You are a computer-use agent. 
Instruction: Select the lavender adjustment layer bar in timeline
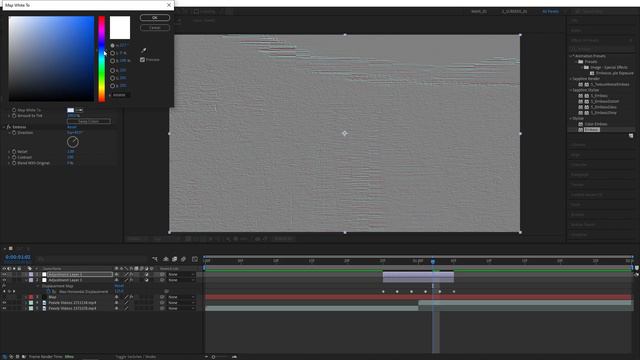[x=418, y=275]
